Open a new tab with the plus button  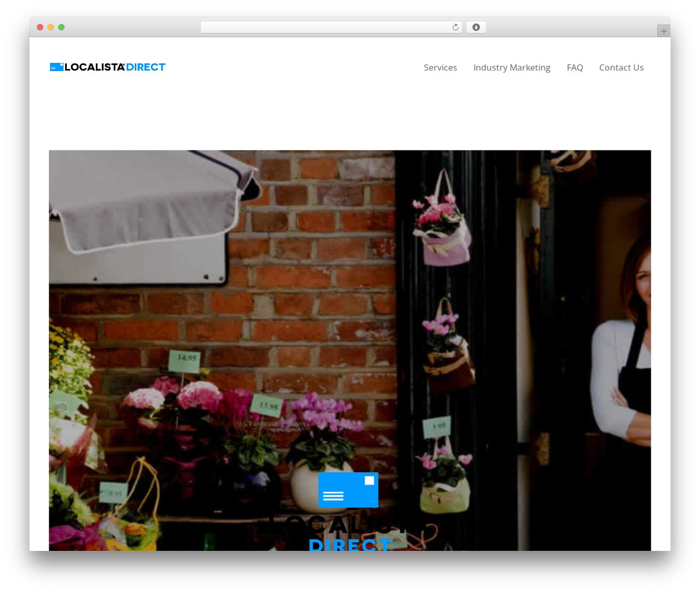pyautogui.click(x=663, y=31)
